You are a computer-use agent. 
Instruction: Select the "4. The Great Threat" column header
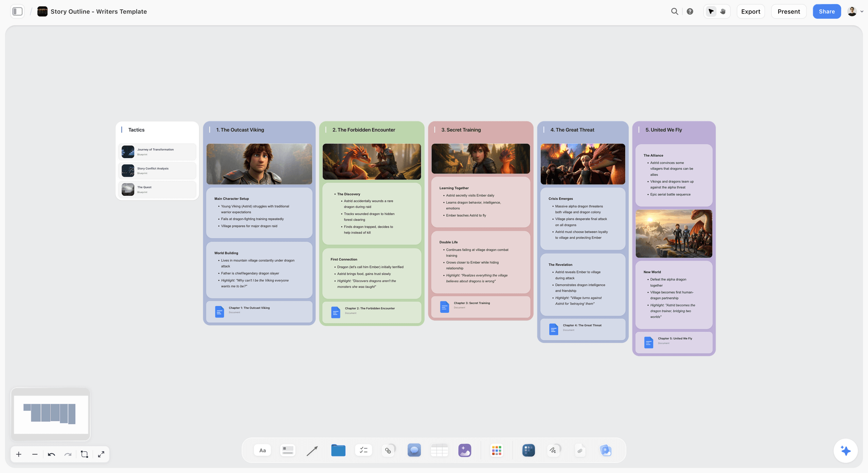pos(572,130)
